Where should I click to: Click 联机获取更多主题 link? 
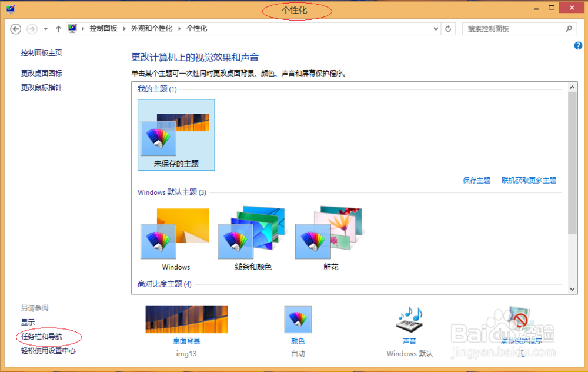(x=529, y=181)
